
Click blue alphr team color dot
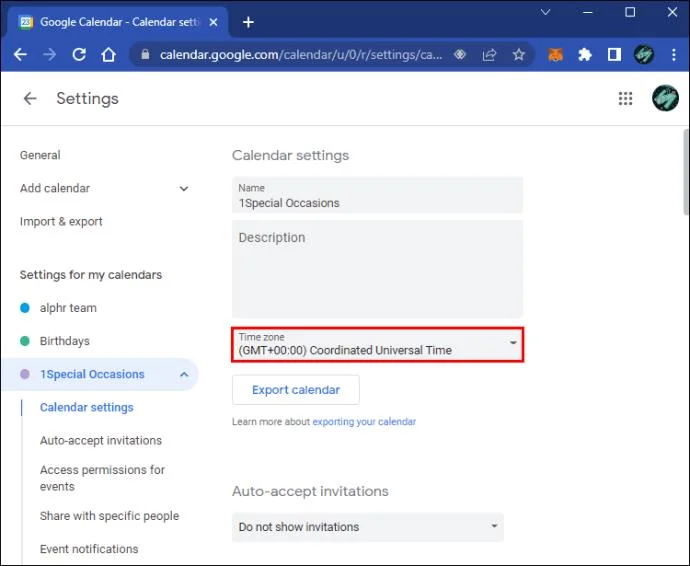(x=25, y=308)
